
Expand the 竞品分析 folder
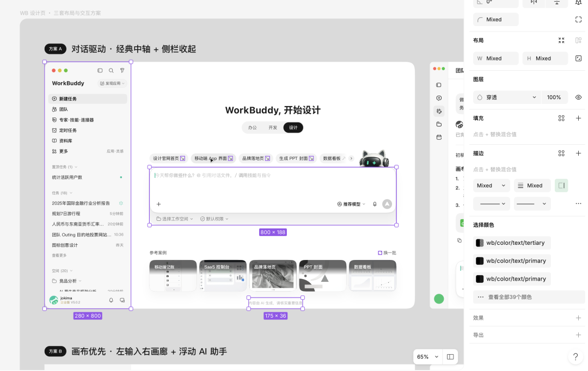(67, 281)
